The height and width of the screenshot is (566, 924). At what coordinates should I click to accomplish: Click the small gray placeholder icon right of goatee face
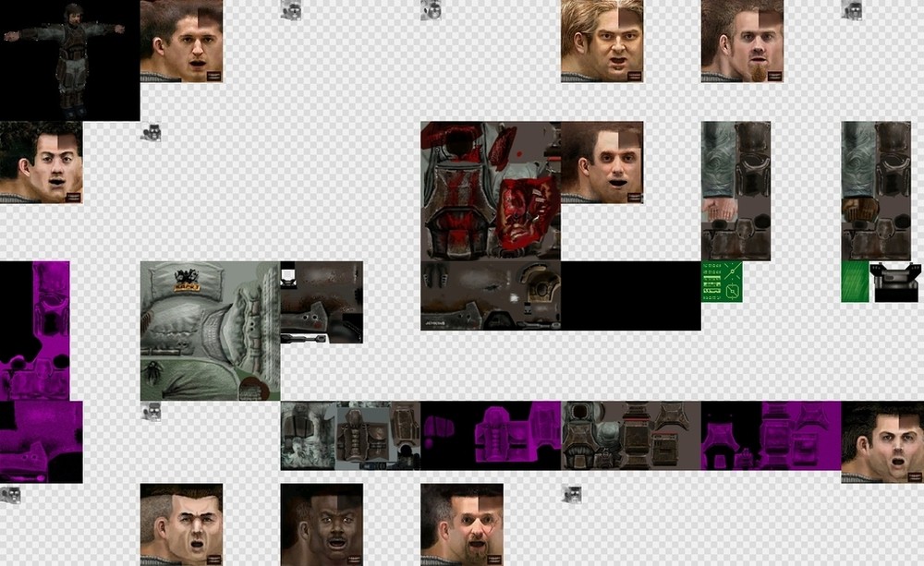pyautogui.click(x=851, y=10)
